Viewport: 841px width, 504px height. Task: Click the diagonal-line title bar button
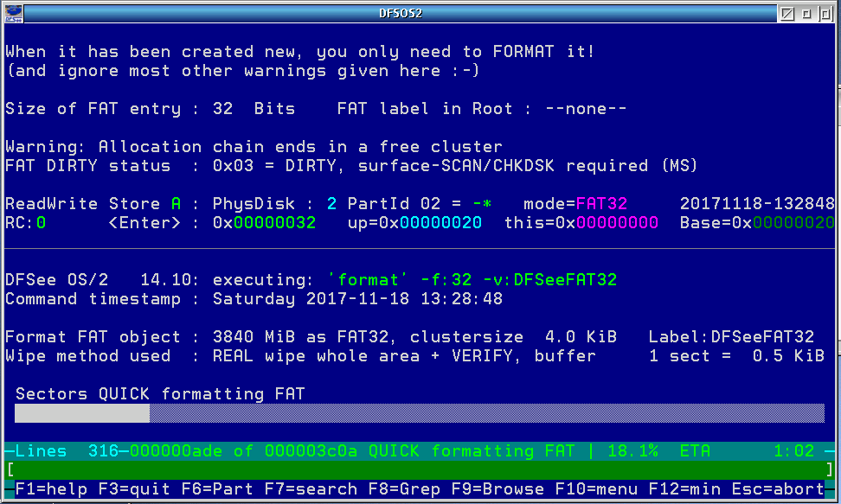(x=786, y=14)
